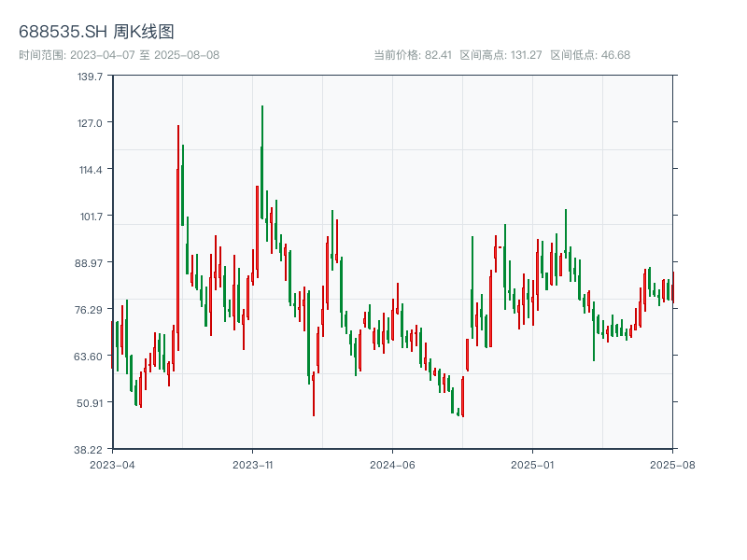Click the 688535.SH 周K线图 chart title
747x560 pixels.
pos(96,32)
